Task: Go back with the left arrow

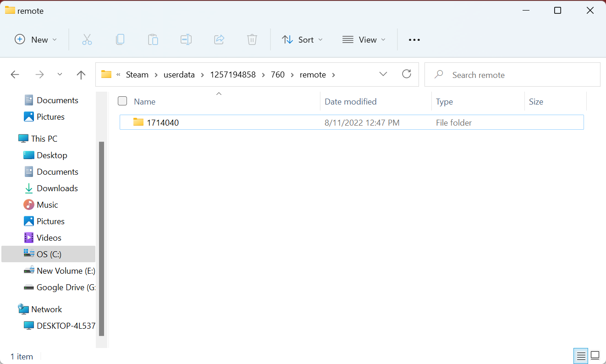Action: click(x=15, y=75)
